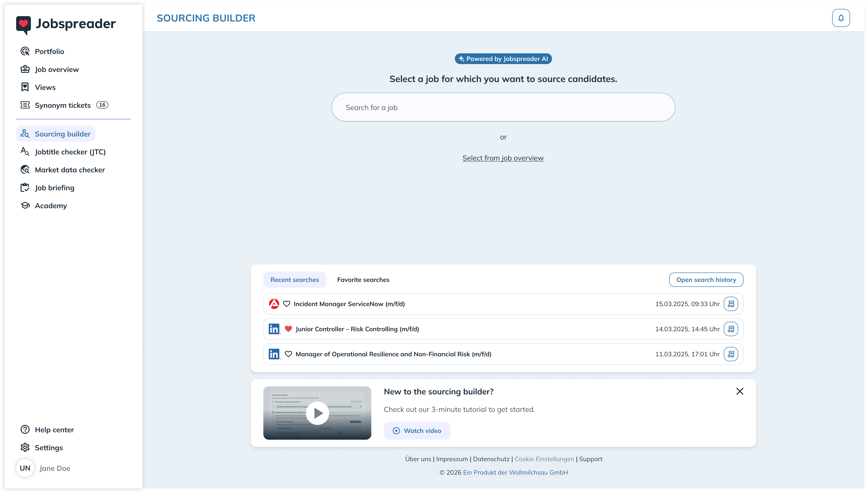
Task: Click LinkedIn icon on Junior Controller row
Action: tap(274, 329)
